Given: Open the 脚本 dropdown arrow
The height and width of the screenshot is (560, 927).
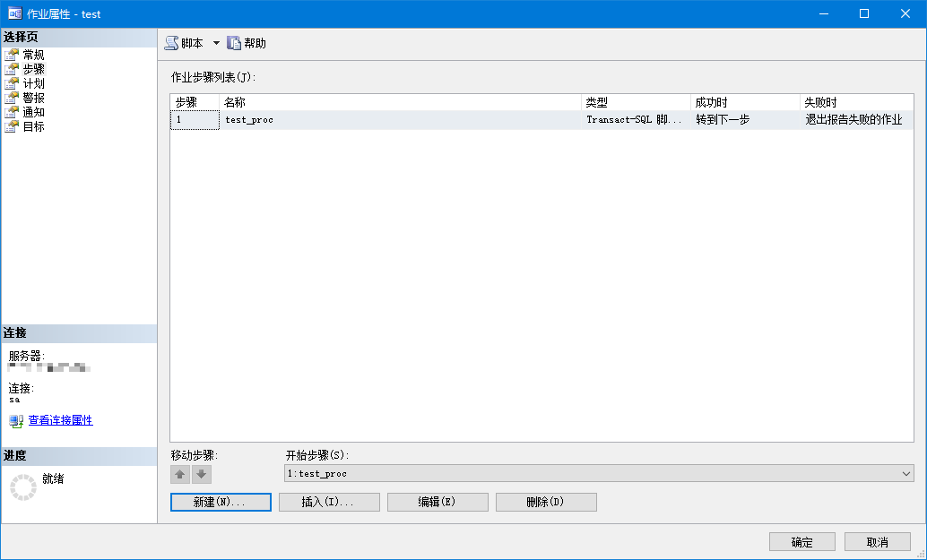Looking at the screenshot, I should pyautogui.click(x=215, y=41).
